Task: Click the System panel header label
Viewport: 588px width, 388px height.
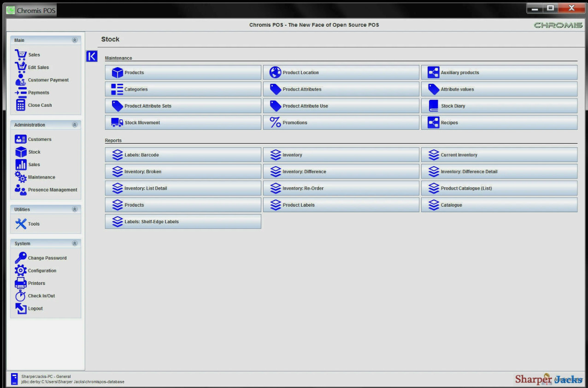Action: (22, 243)
